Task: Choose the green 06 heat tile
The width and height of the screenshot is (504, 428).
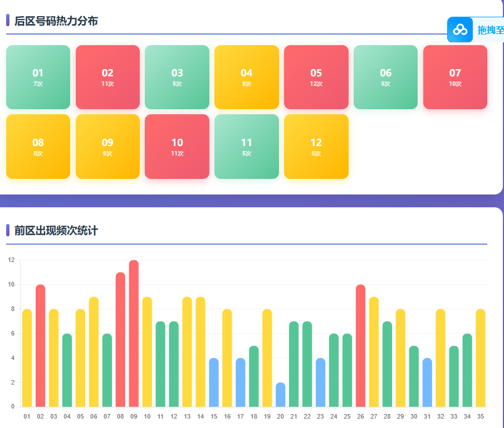Action: 385,77
